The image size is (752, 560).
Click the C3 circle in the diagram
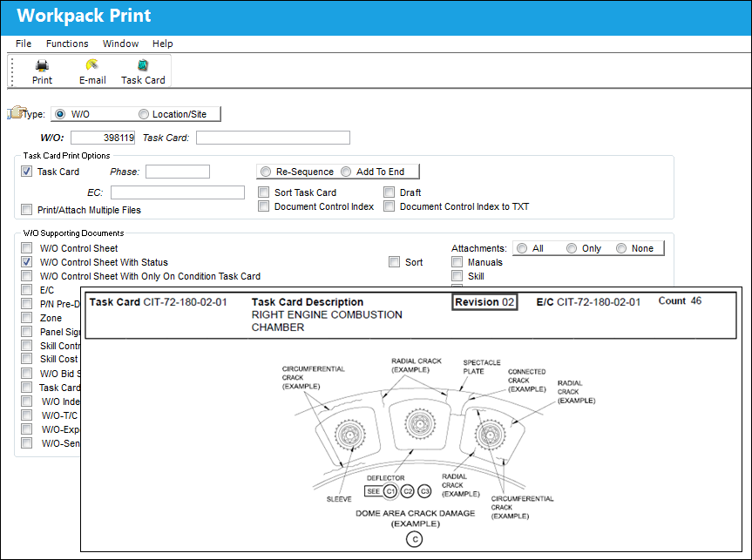(424, 491)
